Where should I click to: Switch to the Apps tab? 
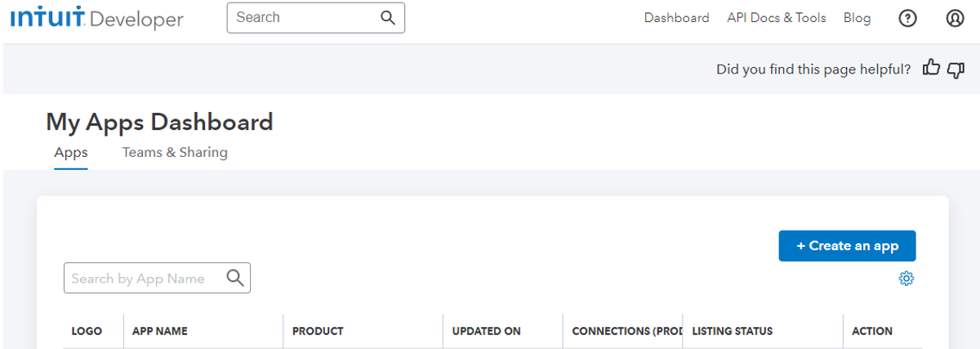[71, 152]
